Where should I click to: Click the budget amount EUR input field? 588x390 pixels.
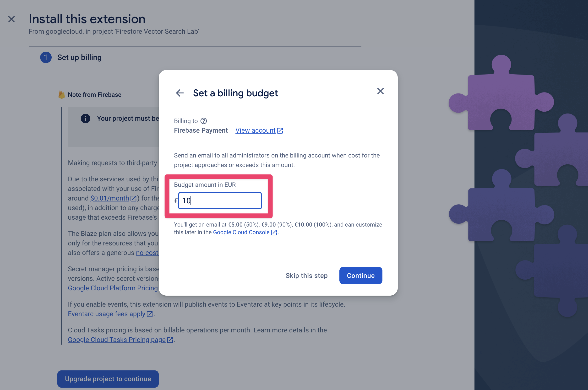coord(220,200)
